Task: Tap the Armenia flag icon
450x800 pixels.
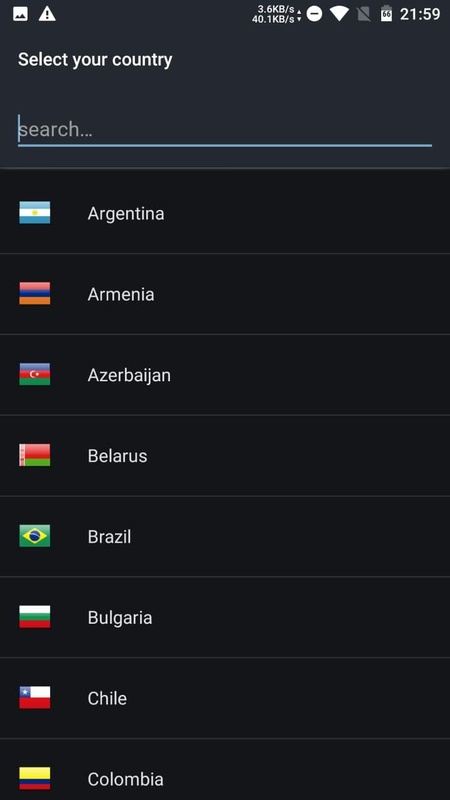Action: click(x=35, y=293)
